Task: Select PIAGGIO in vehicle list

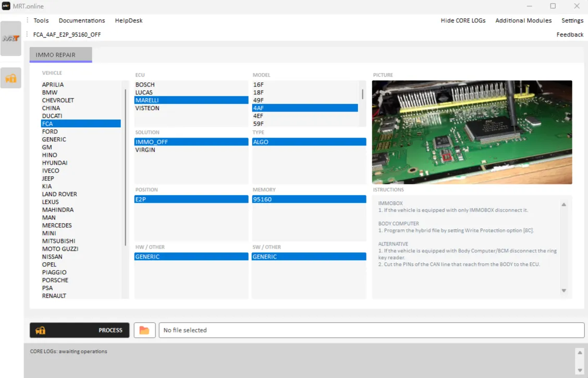Action: 81,272
